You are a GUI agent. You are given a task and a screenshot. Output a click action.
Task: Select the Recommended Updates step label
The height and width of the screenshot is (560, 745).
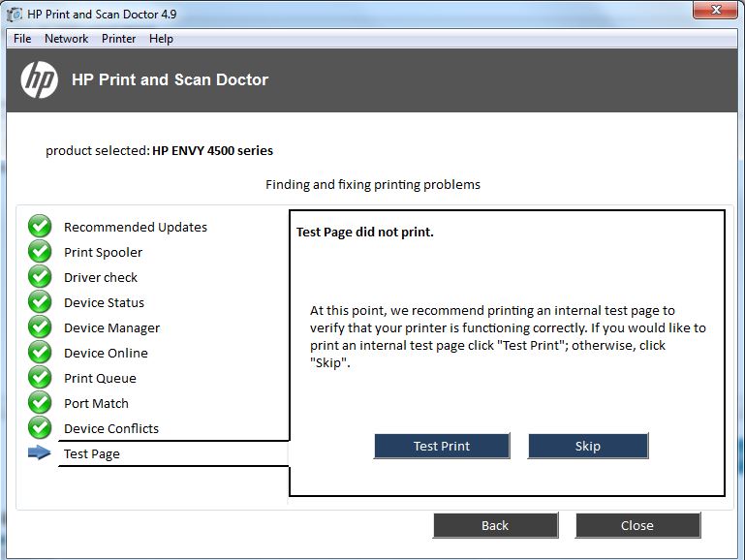click(x=136, y=227)
